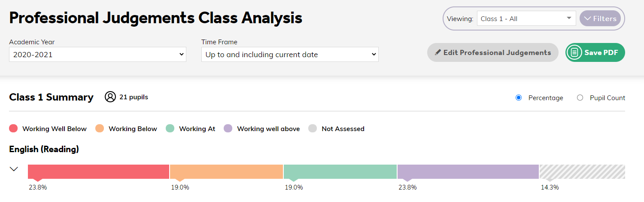Click the purple Working well above legend dot

(228, 129)
